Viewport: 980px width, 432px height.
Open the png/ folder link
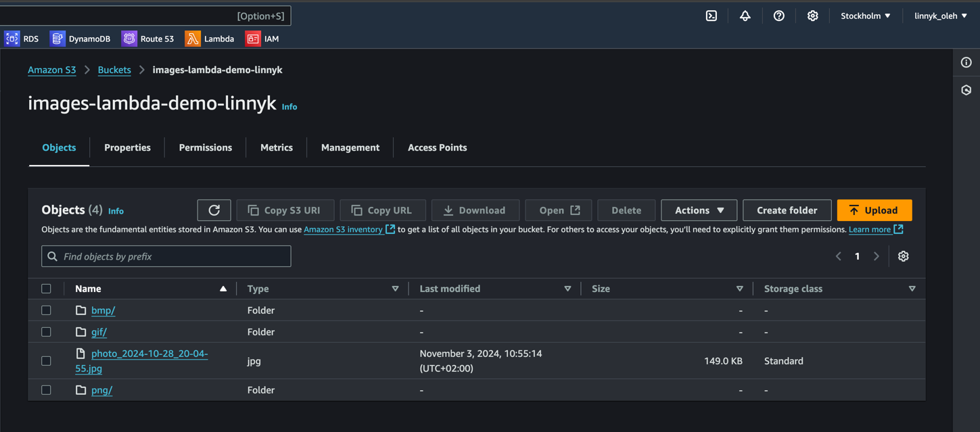[102, 390]
